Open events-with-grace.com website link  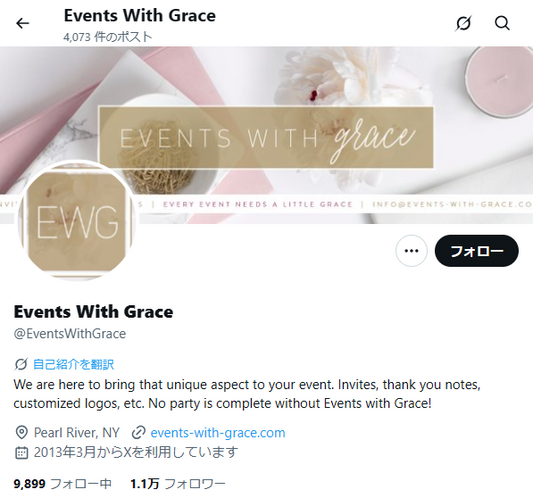tap(218, 433)
